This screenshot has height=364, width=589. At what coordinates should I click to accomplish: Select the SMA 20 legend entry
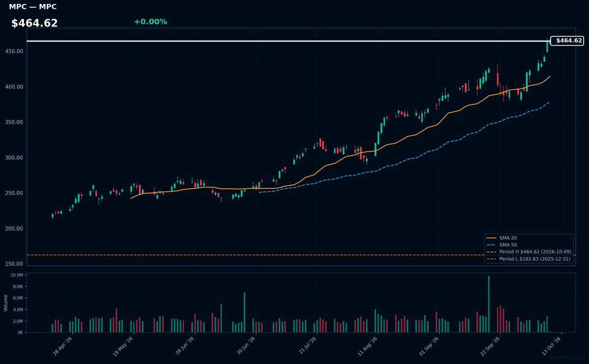coord(508,238)
